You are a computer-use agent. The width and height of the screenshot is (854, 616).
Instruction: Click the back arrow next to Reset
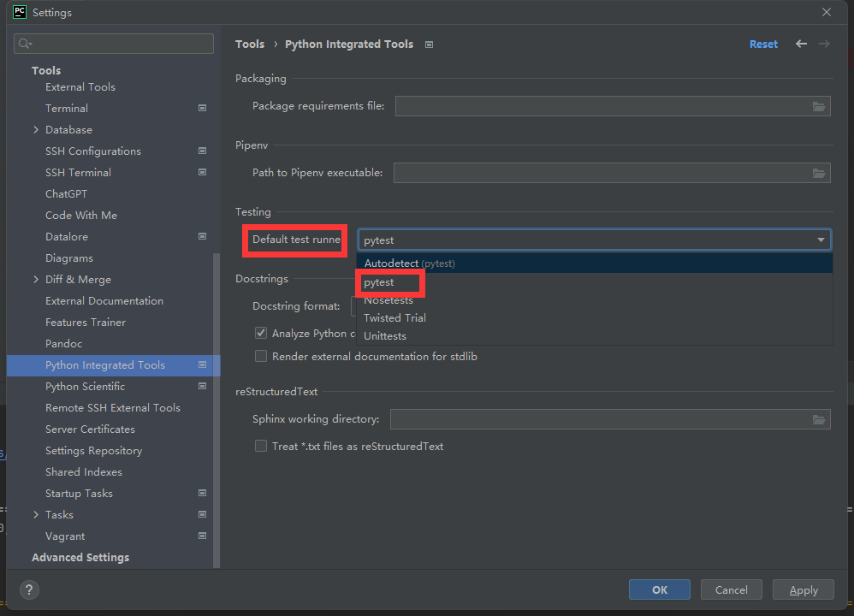tap(801, 44)
